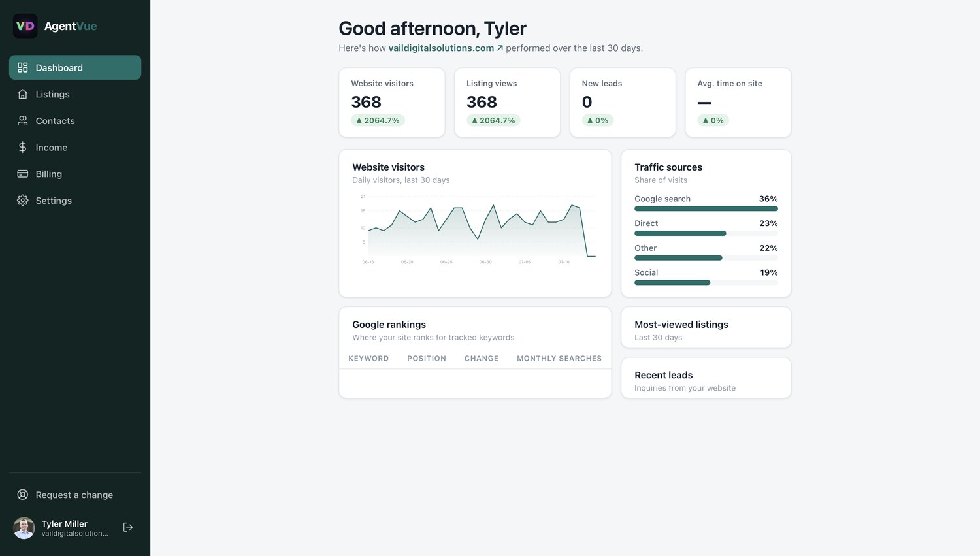Viewport: 980px width, 556px height.
Task: Click the Traffic sources heading
Action: [668, 167]
